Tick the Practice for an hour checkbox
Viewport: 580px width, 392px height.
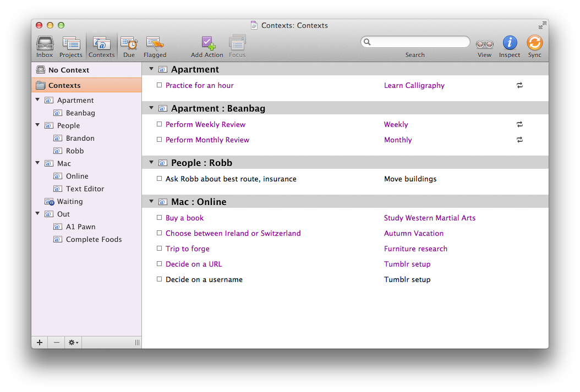159,85
